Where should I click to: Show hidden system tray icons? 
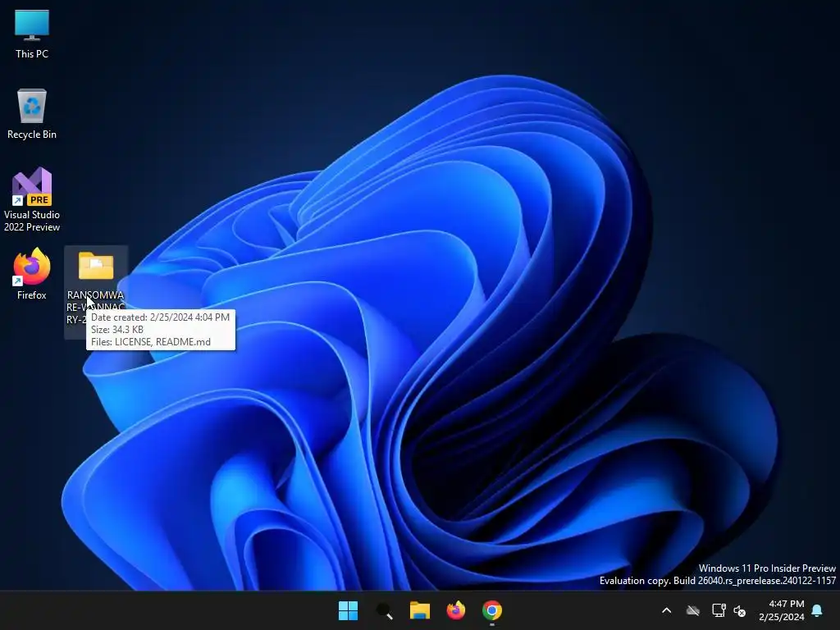tap(666, 610)
